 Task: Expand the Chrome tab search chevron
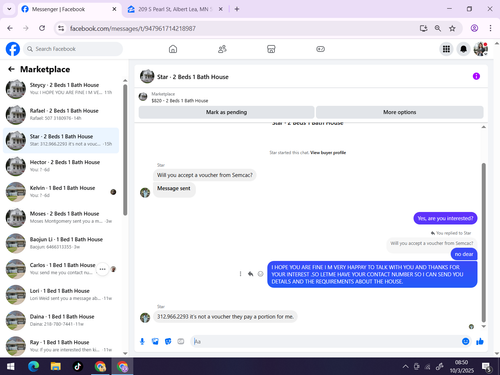click(x=9, y=9)
